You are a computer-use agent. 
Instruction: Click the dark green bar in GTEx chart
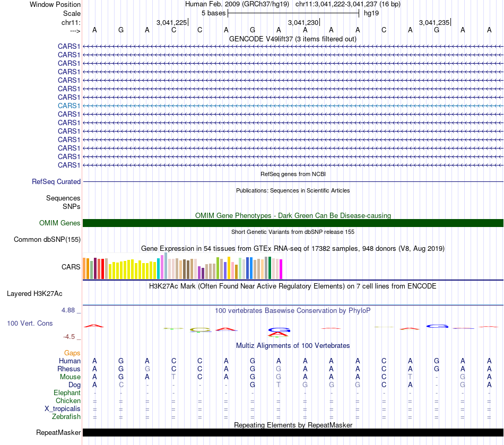(x=270, y=268)
